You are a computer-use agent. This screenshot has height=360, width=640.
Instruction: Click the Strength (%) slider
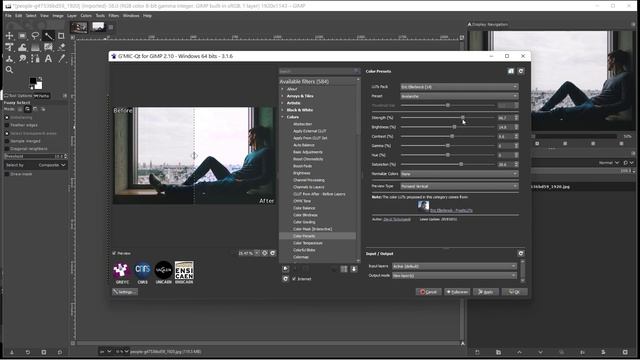[x=448, y=118]
